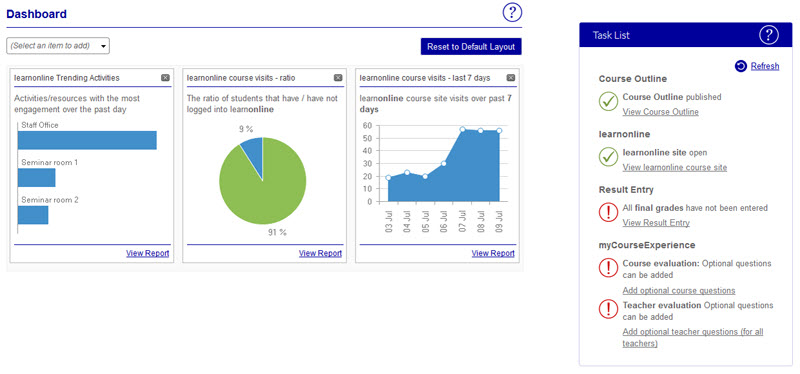Click the 'Task List' panel header text

(x=611, y=35)
